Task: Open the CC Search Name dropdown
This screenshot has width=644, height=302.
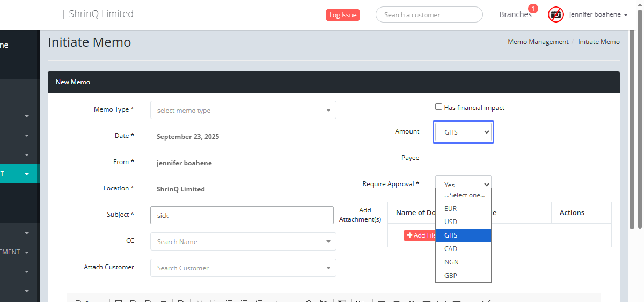Action: [x=243, y=241]
